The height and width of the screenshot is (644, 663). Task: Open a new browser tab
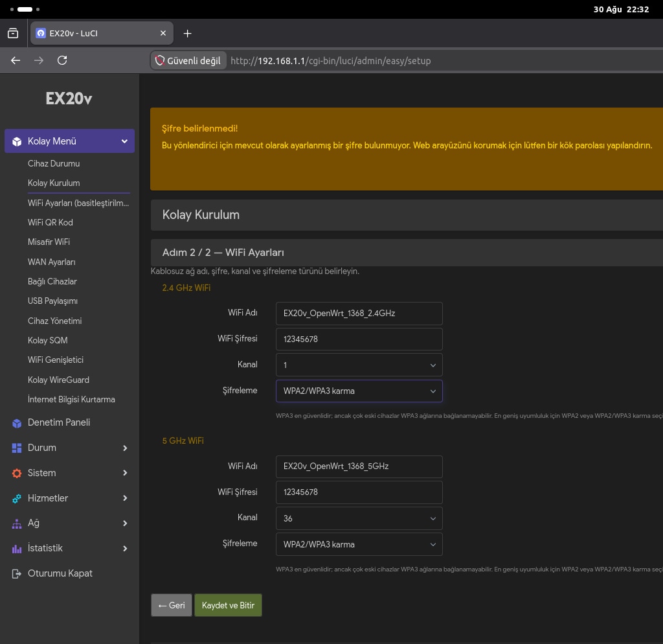(x=187, y=34)
